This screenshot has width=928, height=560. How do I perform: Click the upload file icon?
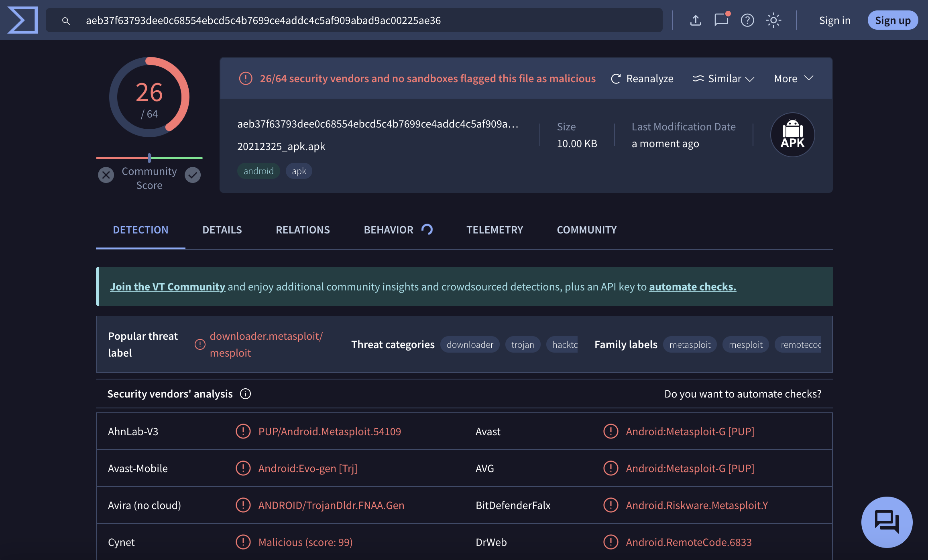(x=696, y=20)
